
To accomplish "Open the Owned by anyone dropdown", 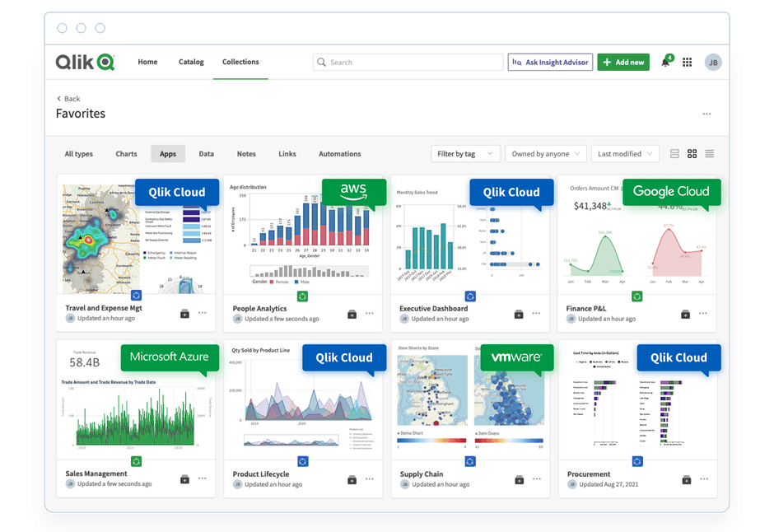I will (x=545, y=154).
